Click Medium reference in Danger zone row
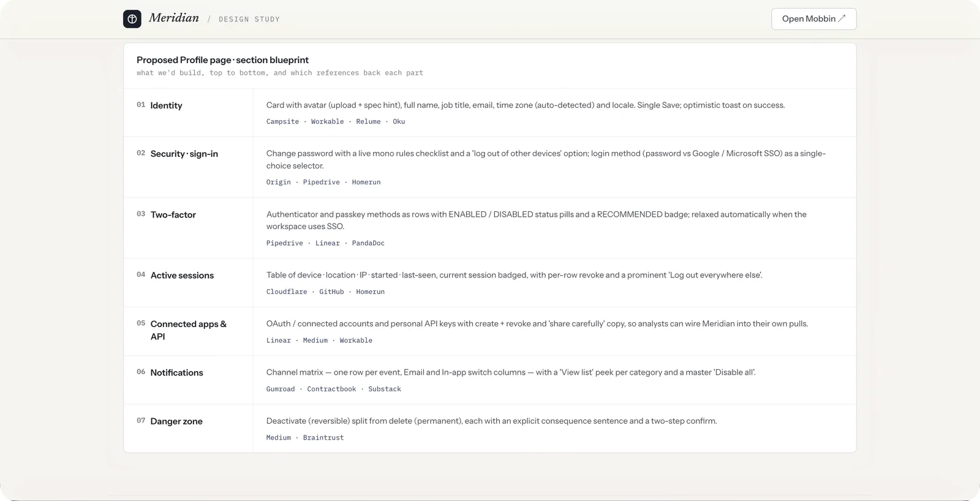980x501 pixels. pos(279,438)
